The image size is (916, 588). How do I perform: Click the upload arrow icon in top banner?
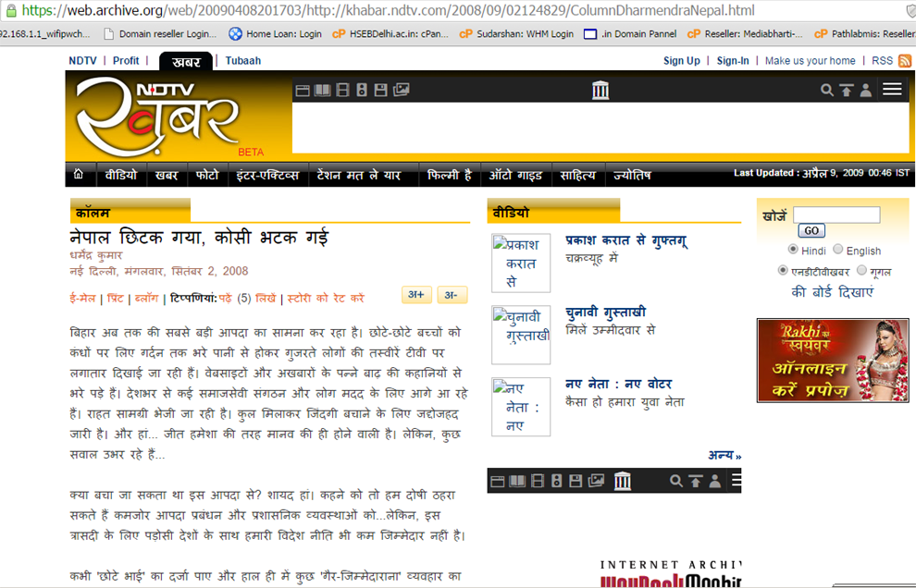(846, 90)
